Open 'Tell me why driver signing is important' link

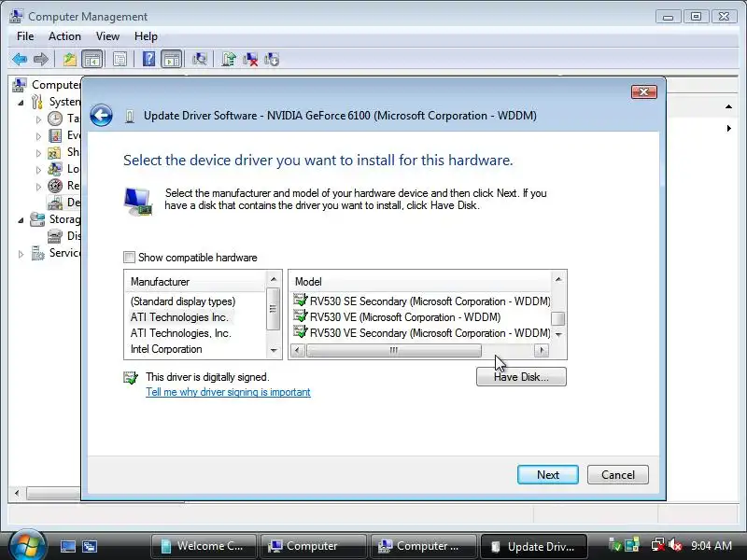tap(228, 392)
